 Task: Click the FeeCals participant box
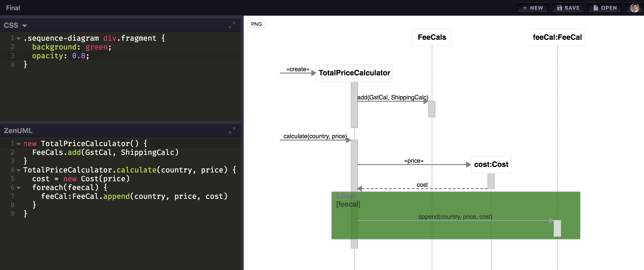pos(432,37)
